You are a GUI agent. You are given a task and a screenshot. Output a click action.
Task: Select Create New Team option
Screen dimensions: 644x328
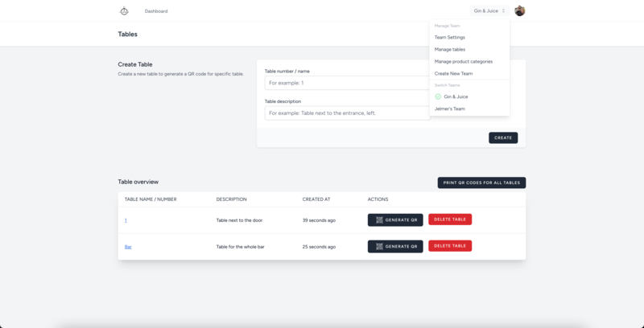pos(453,73)
